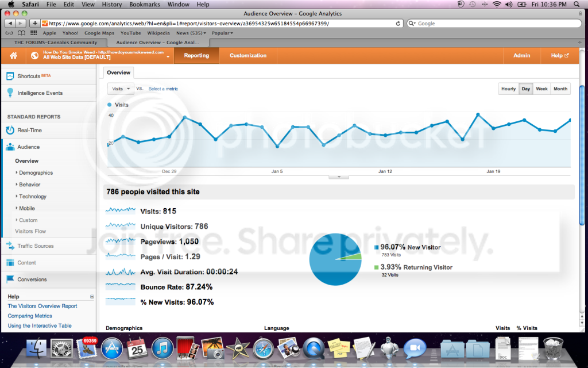588x368 pixels.
Task: Launch the App Store from the dock
Action: tap(112, 348)
